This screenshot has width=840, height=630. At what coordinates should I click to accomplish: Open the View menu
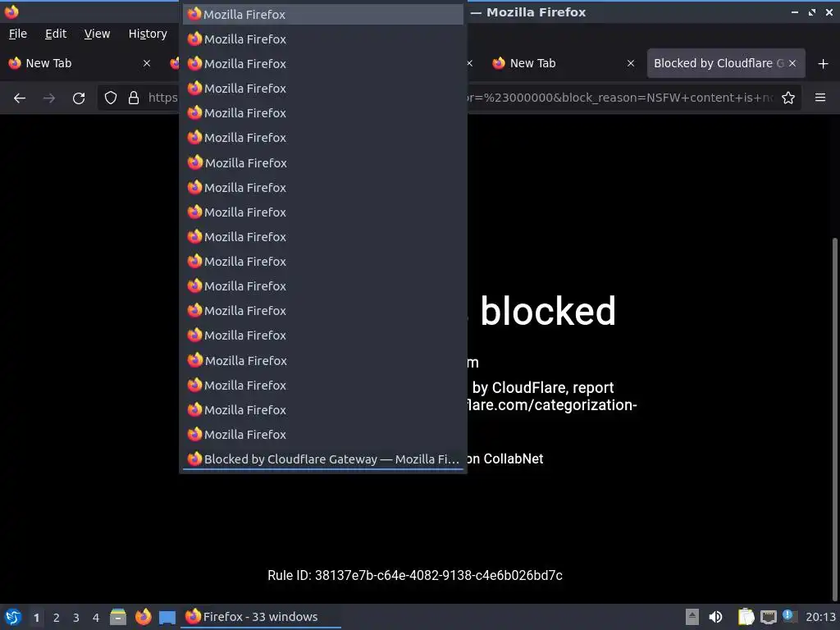[97, 34]
